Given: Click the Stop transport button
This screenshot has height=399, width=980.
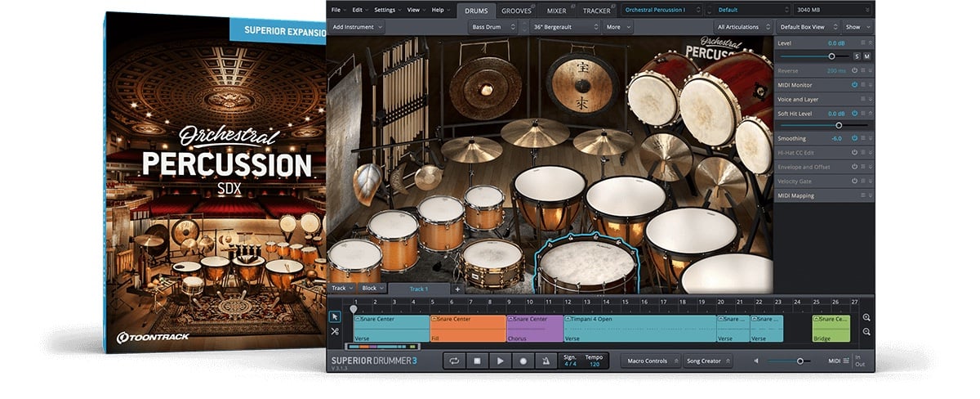Looking at the screenshot, I should [478, 361].
